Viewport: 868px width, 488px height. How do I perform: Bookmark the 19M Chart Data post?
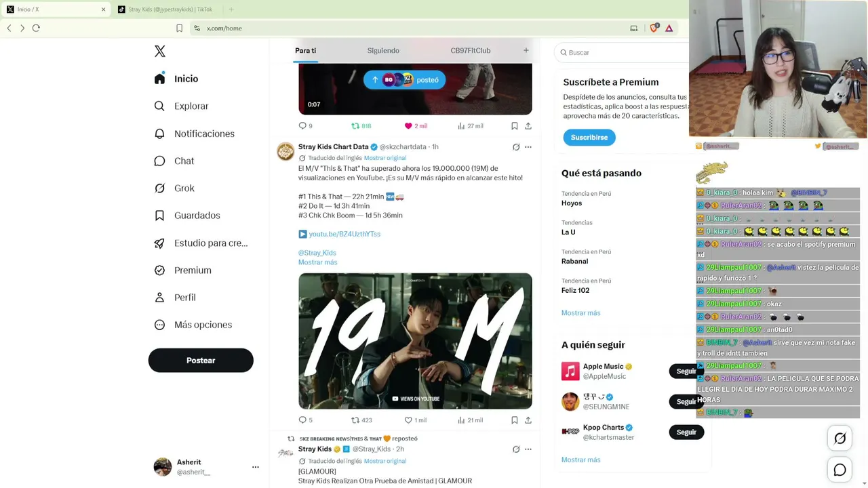tap(515, 420)
